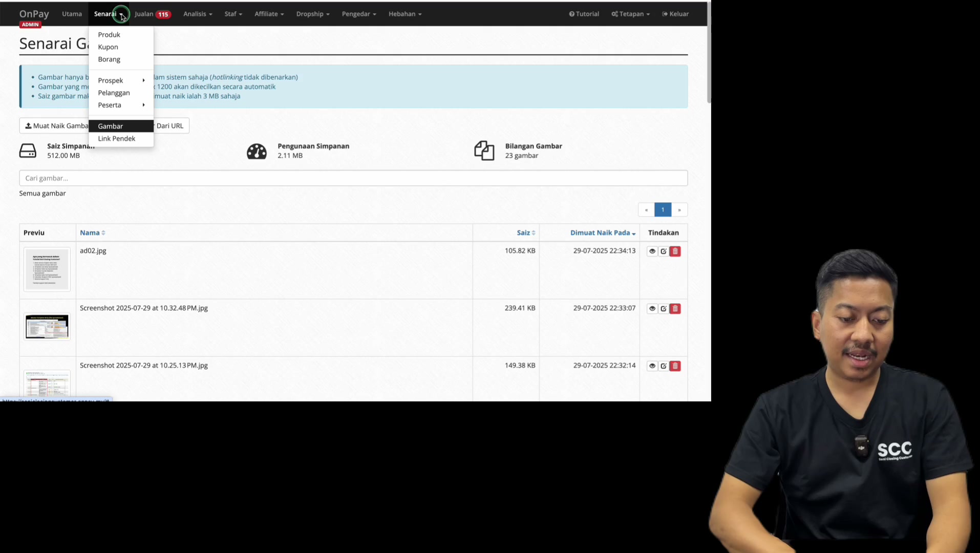Log out with the Keluar link
The height and width of the screenshot is (553, 980).
(x=675, y=14)
